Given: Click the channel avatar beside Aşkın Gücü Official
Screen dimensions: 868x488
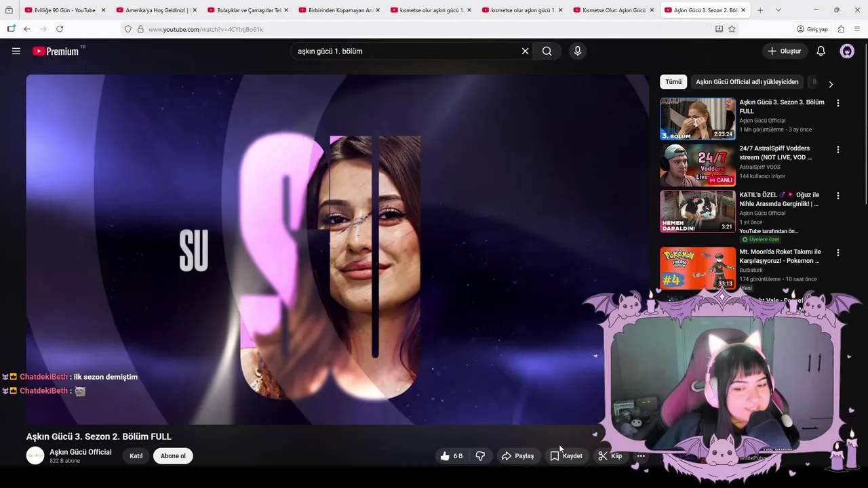Looking at the screenshot, I should tap(35, 456).
